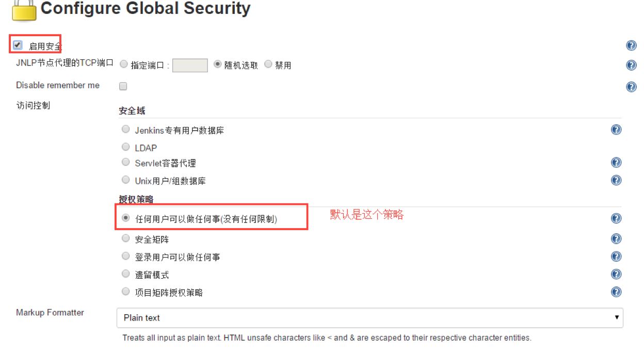Click the yellow padlock security icon

[24, 10]
